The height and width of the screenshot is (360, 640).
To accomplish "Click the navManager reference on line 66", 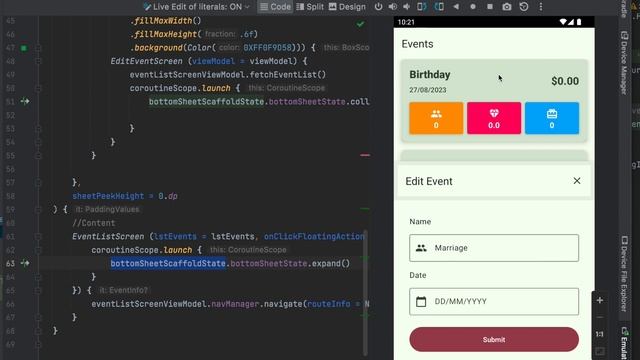I will (235, 304).
